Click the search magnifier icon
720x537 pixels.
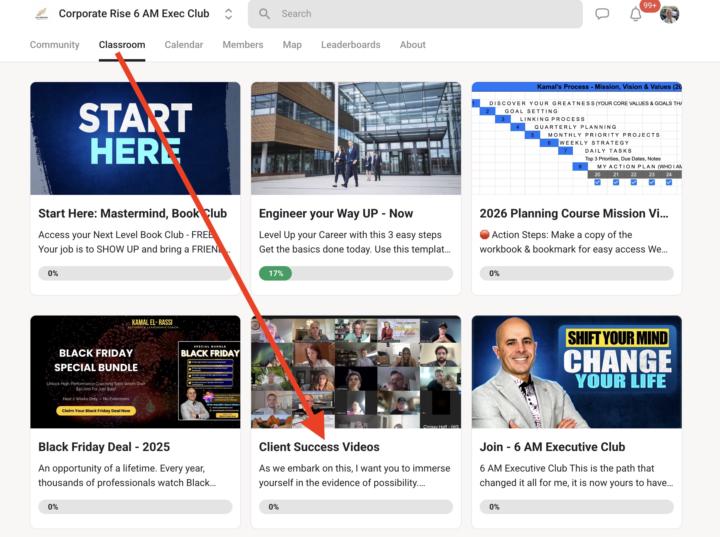(x=264, y=14)
